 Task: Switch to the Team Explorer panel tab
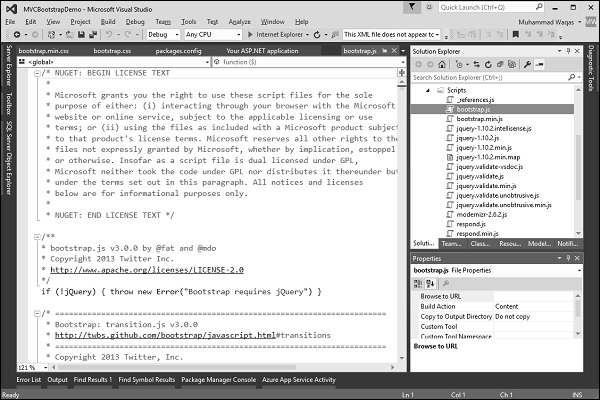[452, 243]
